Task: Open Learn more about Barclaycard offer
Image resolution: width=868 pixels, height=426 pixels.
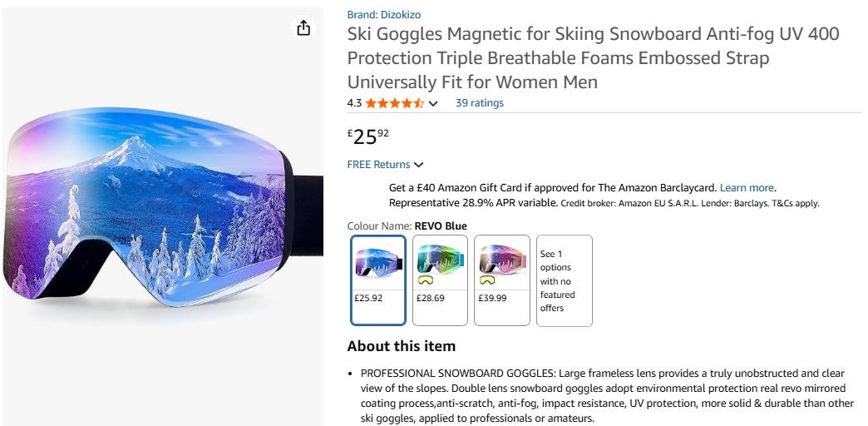Action: click(x=747, y=188)
